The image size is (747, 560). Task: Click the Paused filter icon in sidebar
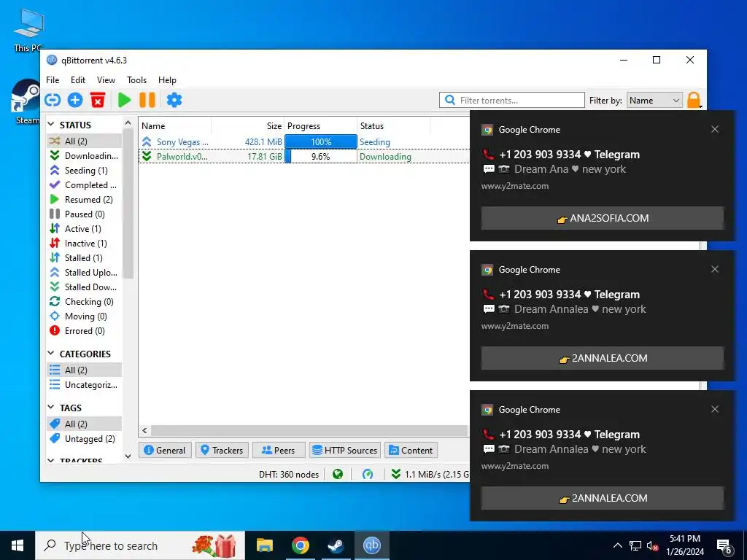55,214
